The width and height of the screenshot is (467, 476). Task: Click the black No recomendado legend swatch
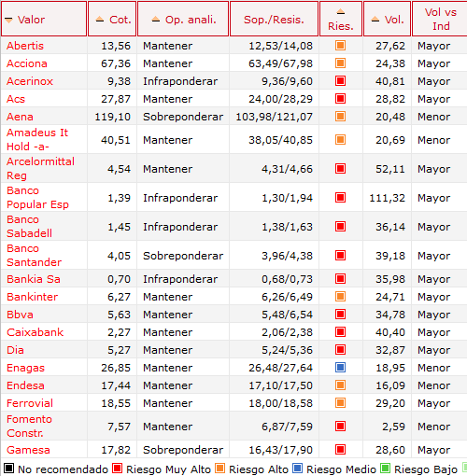click(x=8, y=468)
